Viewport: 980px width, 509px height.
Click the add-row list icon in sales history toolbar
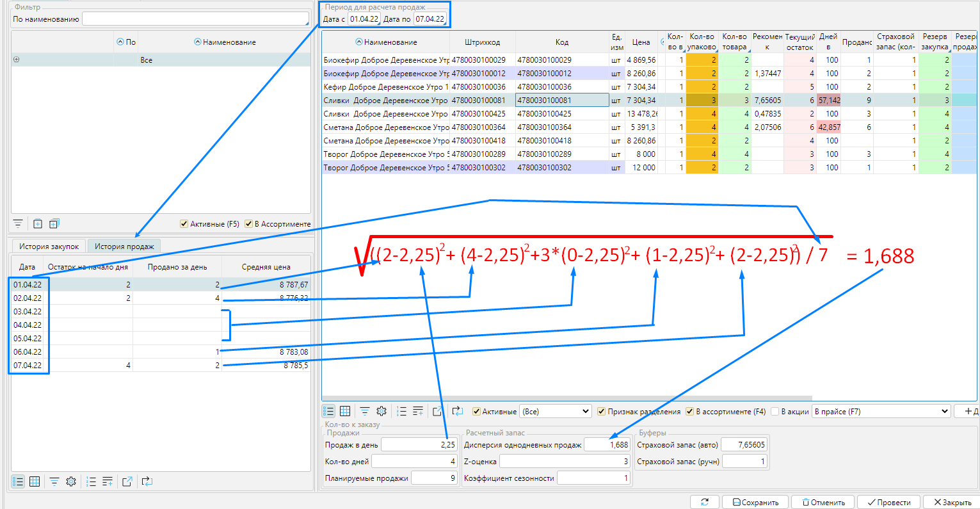tap(108, 481)
